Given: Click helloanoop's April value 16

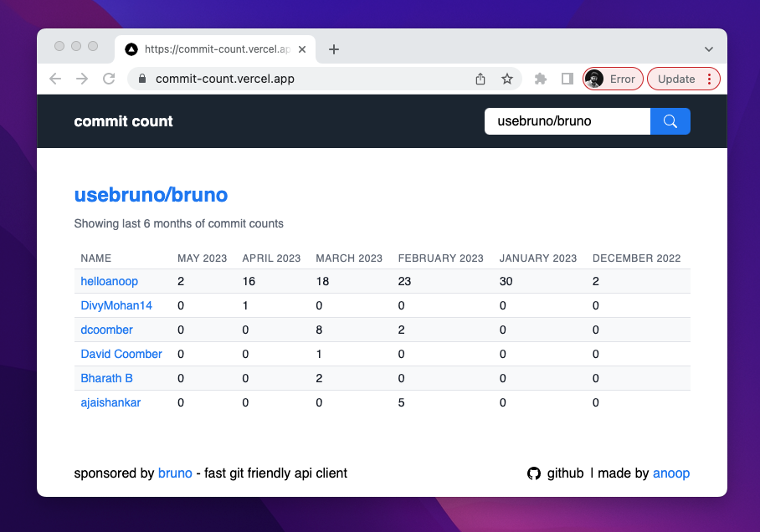Looking at the screenshot, I should click(x=249, y=282).
